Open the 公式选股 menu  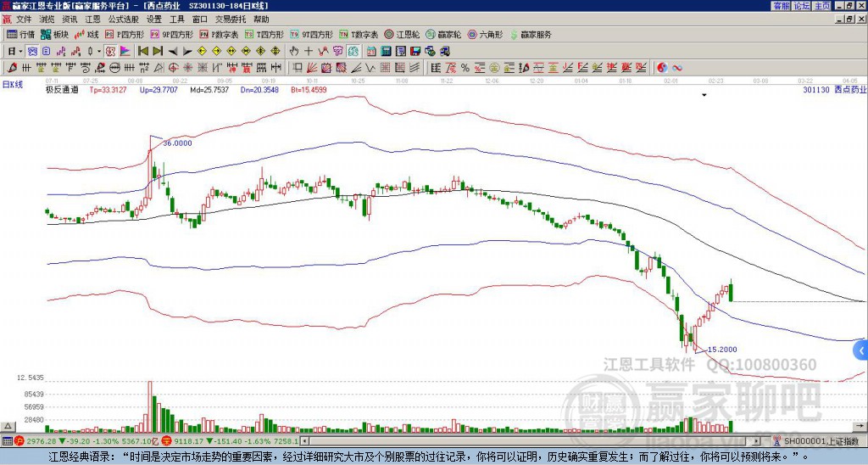click(124, 20)
